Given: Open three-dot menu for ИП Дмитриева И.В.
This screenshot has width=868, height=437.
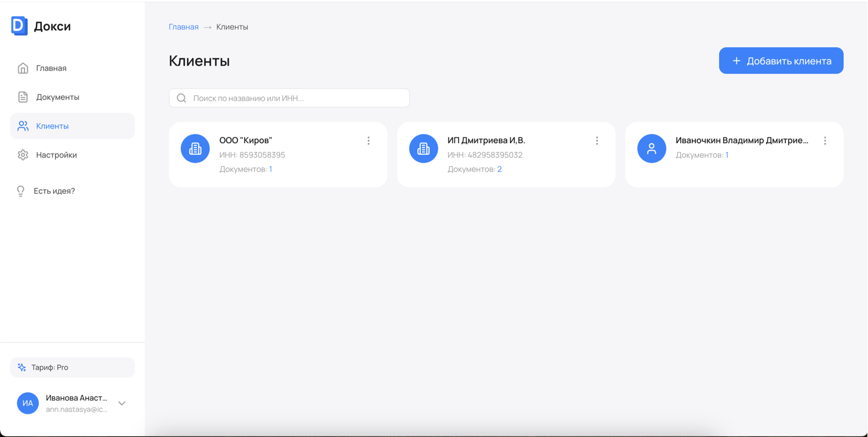Looking at the screenshot, I should 597,141.
